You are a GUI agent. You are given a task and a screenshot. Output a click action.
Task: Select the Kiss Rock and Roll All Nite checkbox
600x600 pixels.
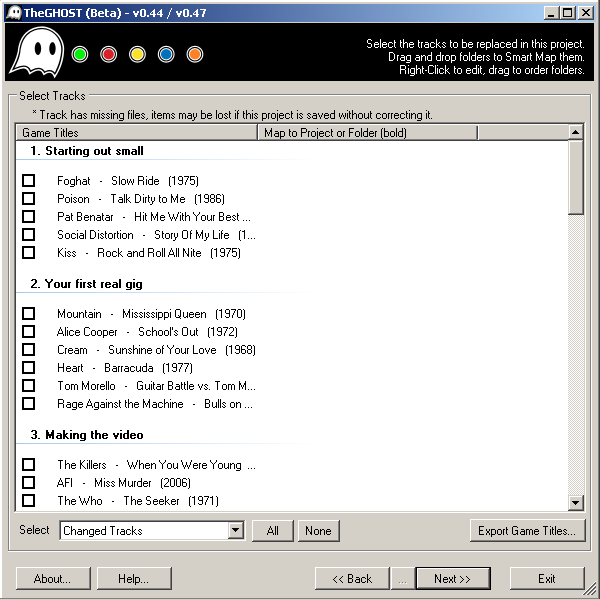tap(28, 253)
